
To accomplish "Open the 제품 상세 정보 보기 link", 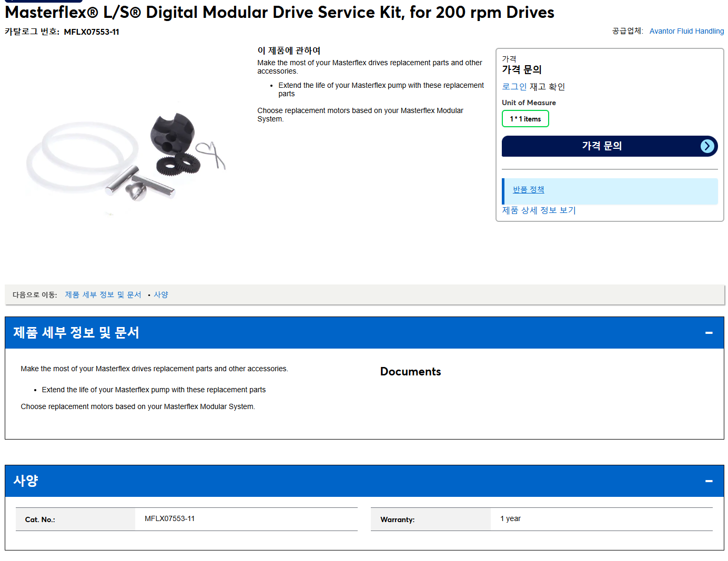I will 539,210.
